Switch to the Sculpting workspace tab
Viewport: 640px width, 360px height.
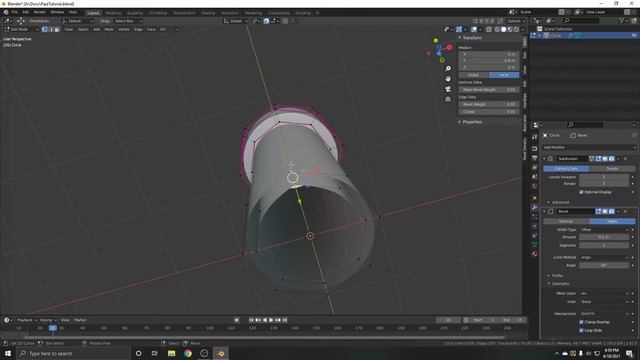tap(135, 13)
